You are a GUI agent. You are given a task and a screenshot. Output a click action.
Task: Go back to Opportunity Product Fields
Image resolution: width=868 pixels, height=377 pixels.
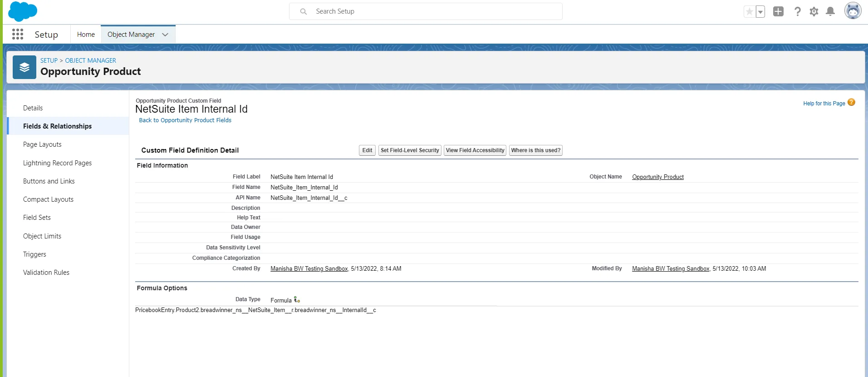click(185, 120)
